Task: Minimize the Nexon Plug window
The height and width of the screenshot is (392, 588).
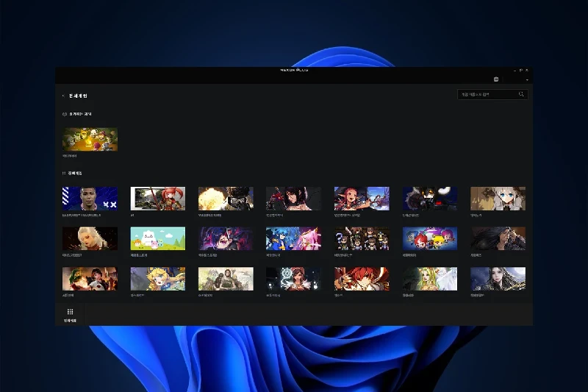Action: pos(514,70)
